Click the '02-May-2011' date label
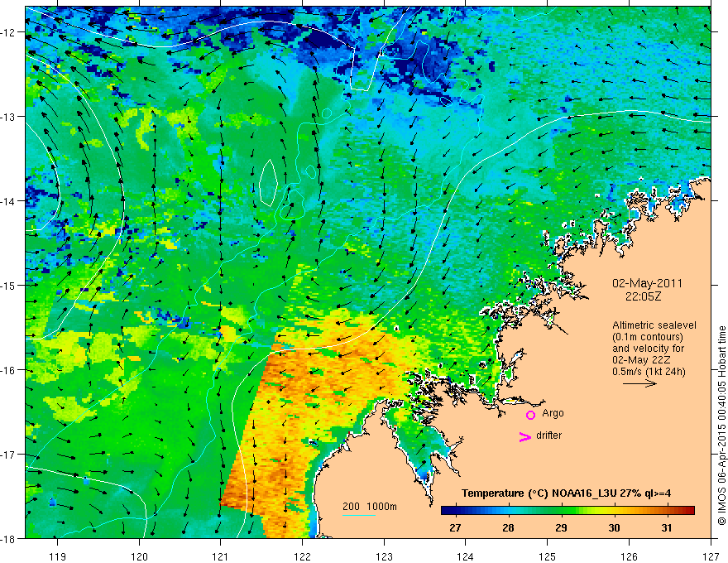 (647, 283)
